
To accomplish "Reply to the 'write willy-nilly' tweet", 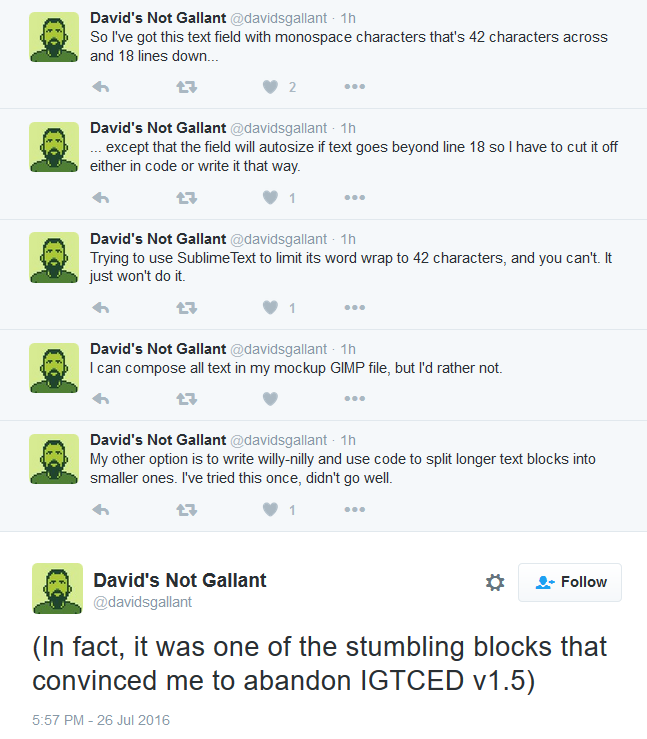I will pyautogui.click(x=101, y=510).
